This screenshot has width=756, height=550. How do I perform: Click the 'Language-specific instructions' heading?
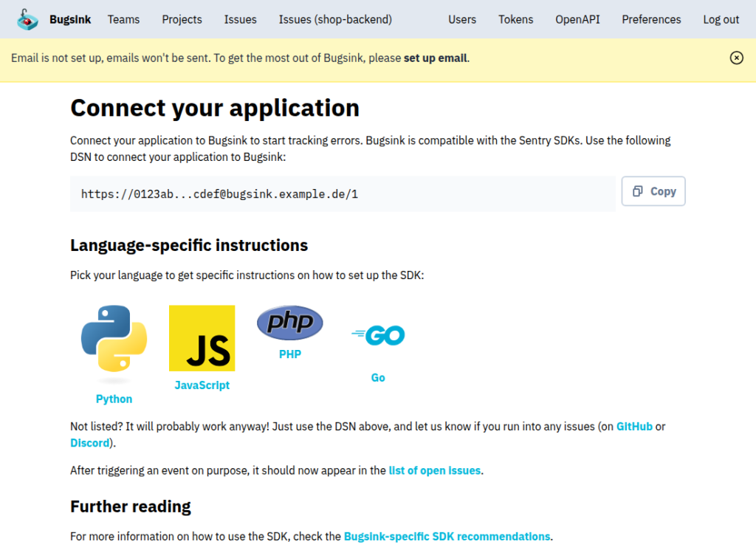pos(189,245)
